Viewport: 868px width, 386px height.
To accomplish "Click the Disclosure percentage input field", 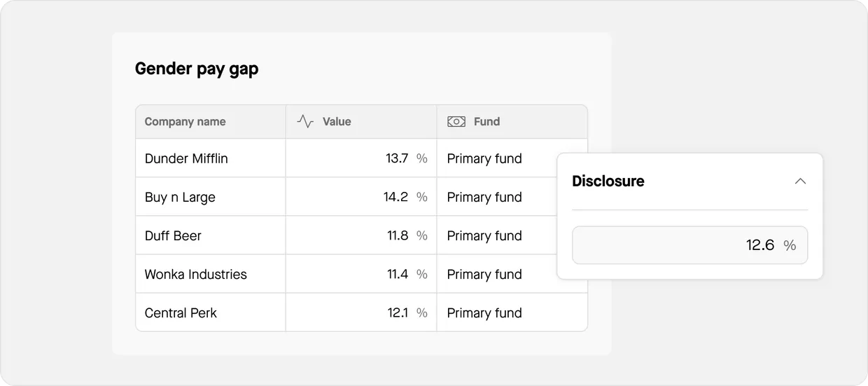I will (689, 245).
